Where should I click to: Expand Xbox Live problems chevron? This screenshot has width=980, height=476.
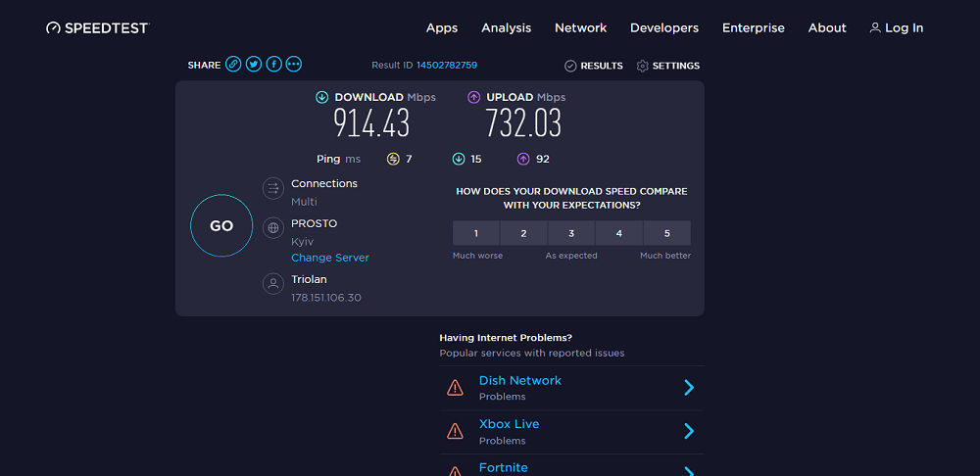click(x=689, y=431)
